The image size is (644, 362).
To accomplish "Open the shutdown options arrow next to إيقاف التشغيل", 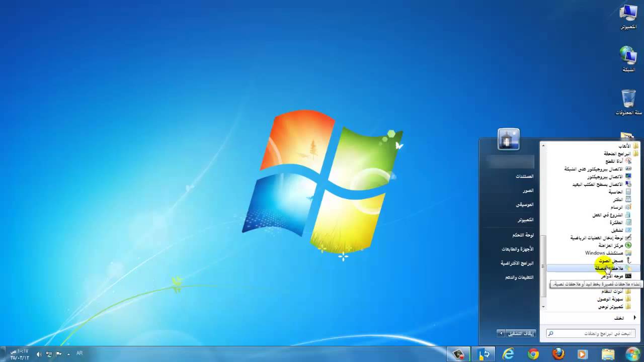I will [501, 333].
